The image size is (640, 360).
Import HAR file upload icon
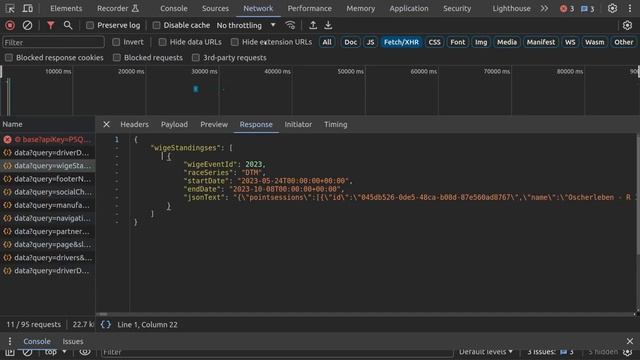point(313,25)
